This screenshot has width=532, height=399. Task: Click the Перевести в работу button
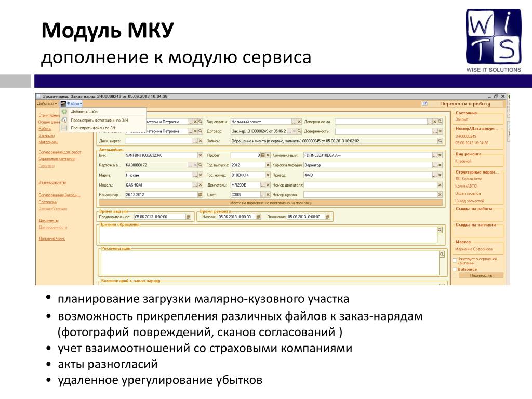pyautogui.click(x=465, y=104)
